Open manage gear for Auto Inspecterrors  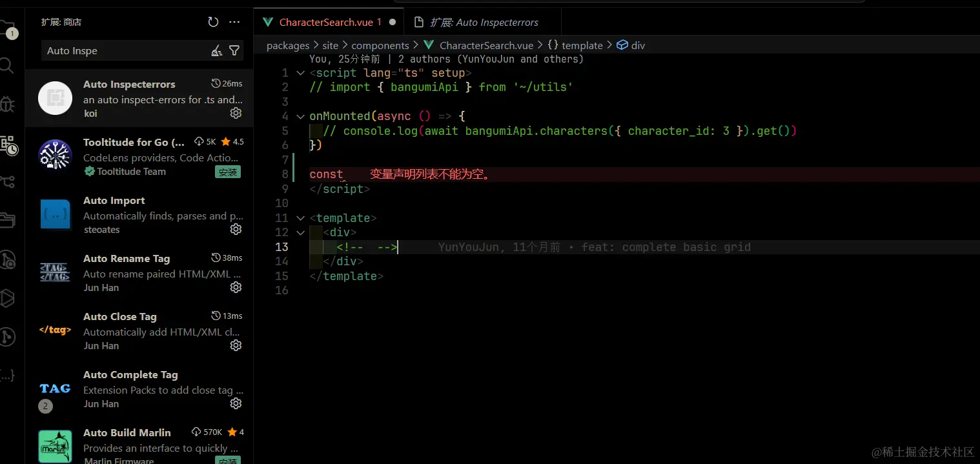[236, 113]
